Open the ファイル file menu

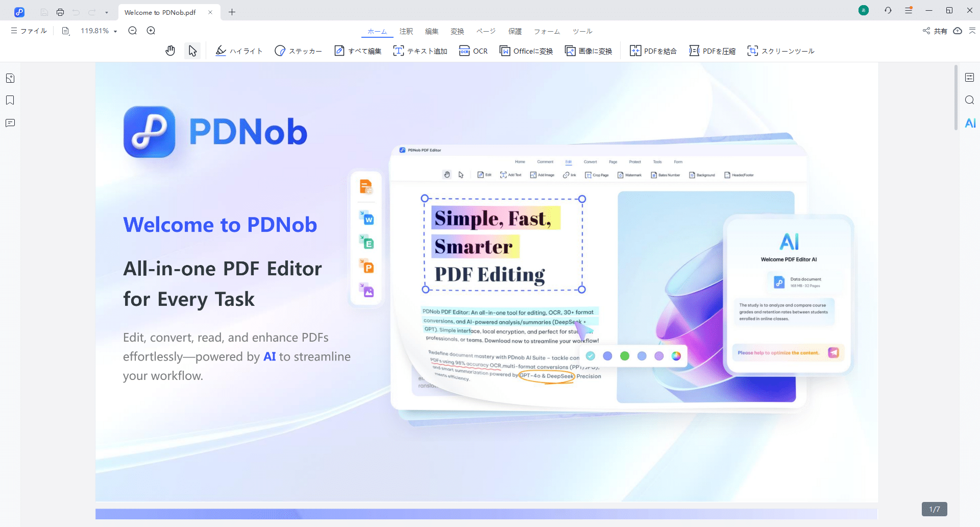point(29,31)
